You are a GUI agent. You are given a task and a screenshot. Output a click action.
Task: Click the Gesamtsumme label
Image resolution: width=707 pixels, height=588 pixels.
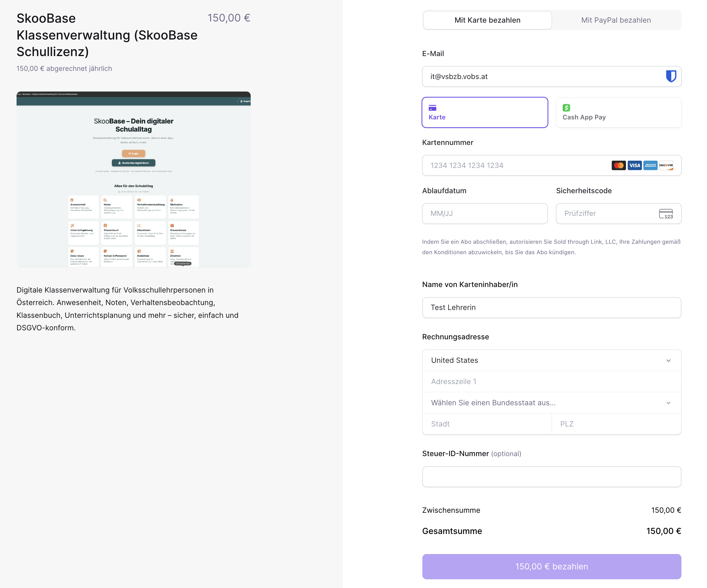pyautogui.click(x=452, y=531)
